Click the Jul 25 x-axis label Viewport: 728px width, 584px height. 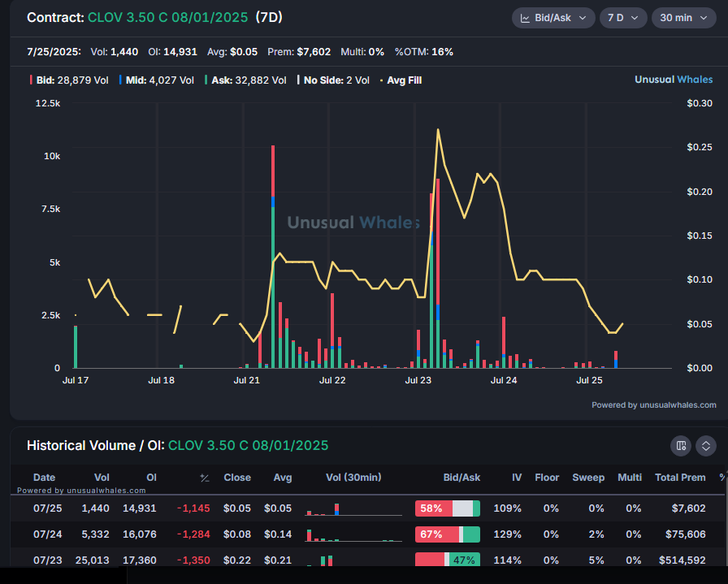pyautogui.click(x=589, y=380)
